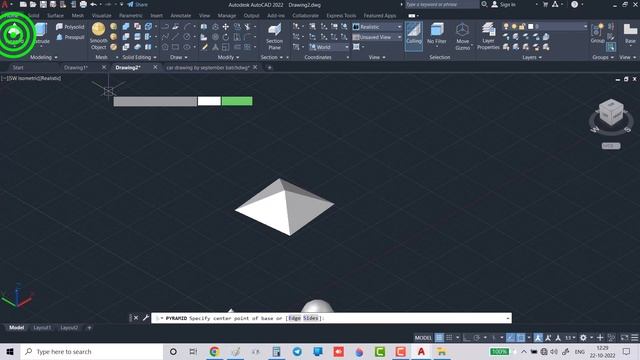
Task: Open Layer Properties manager
Action: click(488, 36)
